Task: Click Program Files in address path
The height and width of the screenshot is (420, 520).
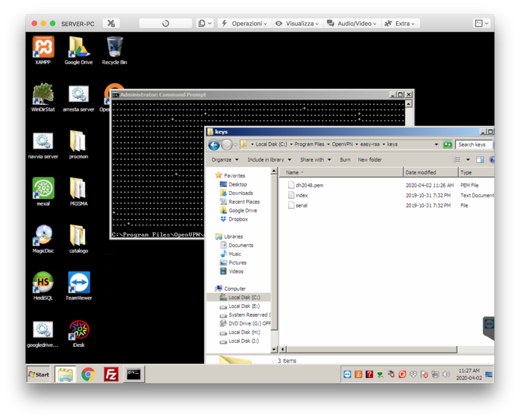Action: click(x=309, y=144)
